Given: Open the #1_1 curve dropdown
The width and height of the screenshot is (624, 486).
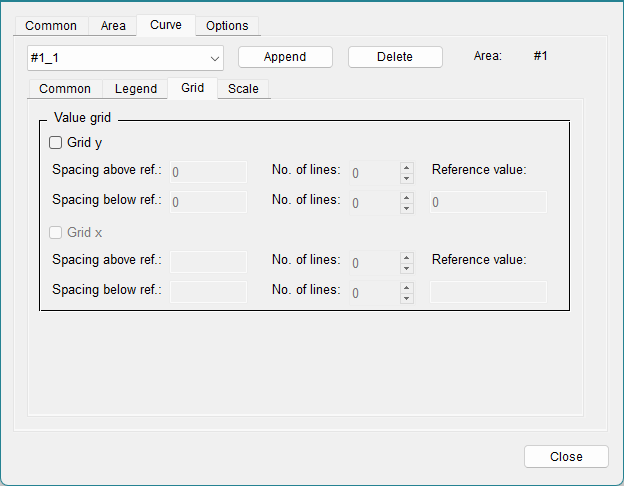Looking at the screenshot, I should (x=125, y=58).
